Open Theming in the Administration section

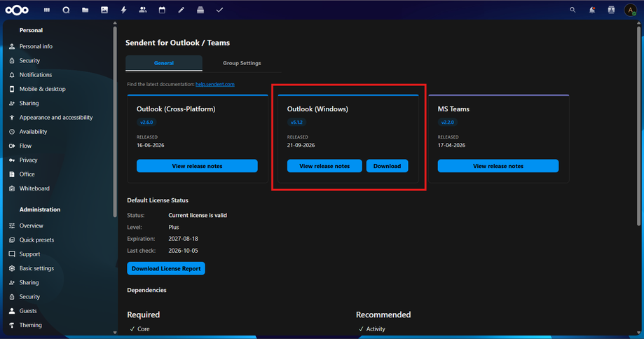tap(31, 325)
